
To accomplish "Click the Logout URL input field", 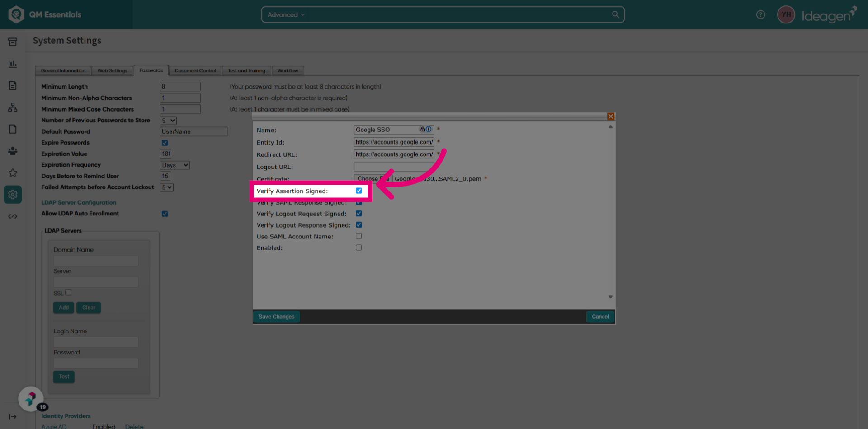I will point(394,167).
